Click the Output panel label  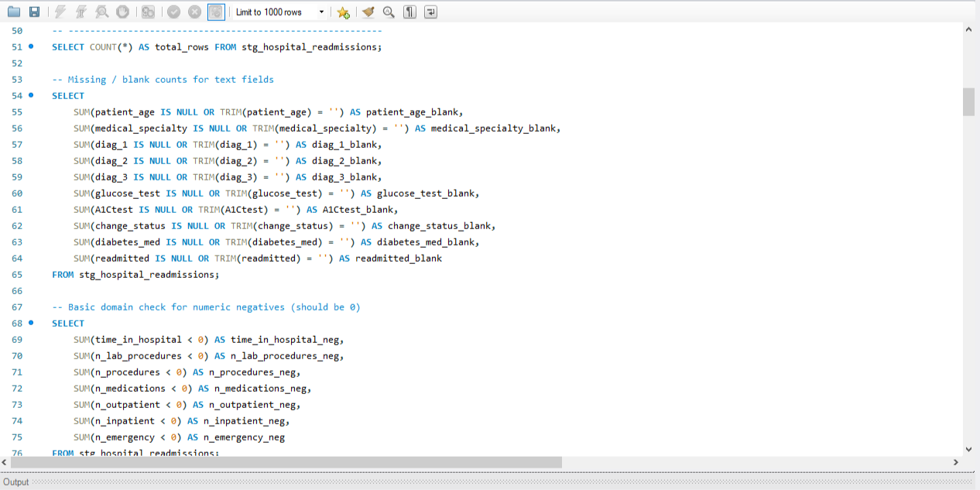pyautogui.click(x=16, y=482)
